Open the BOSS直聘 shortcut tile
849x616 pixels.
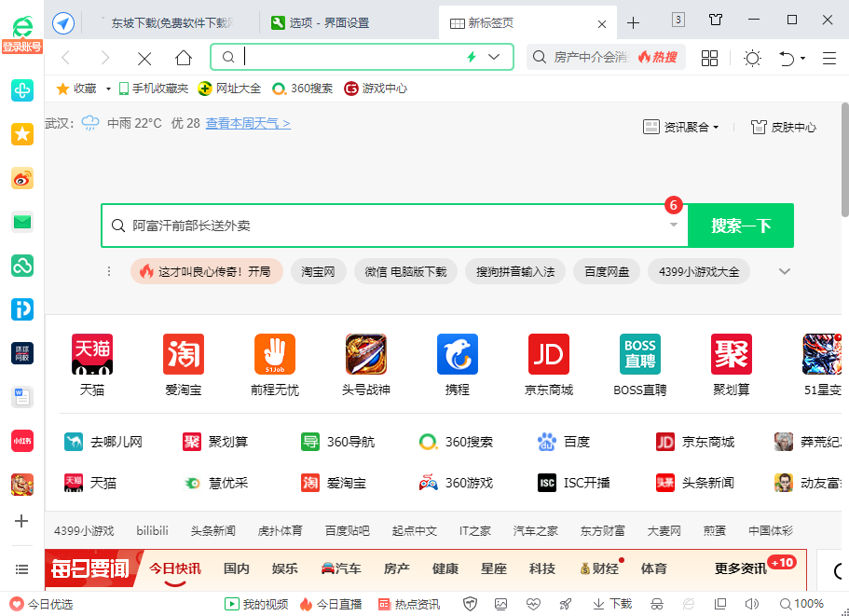point(640,364)
